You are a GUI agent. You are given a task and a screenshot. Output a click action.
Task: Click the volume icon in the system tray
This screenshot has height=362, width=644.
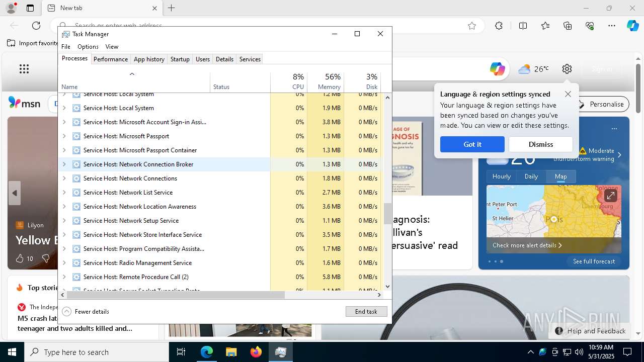[579, 352]
